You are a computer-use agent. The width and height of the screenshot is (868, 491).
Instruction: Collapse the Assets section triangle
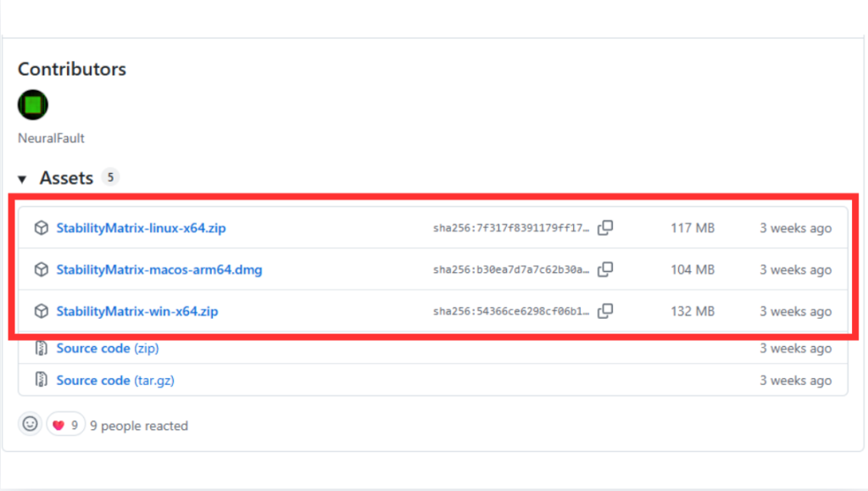[23, 179]
